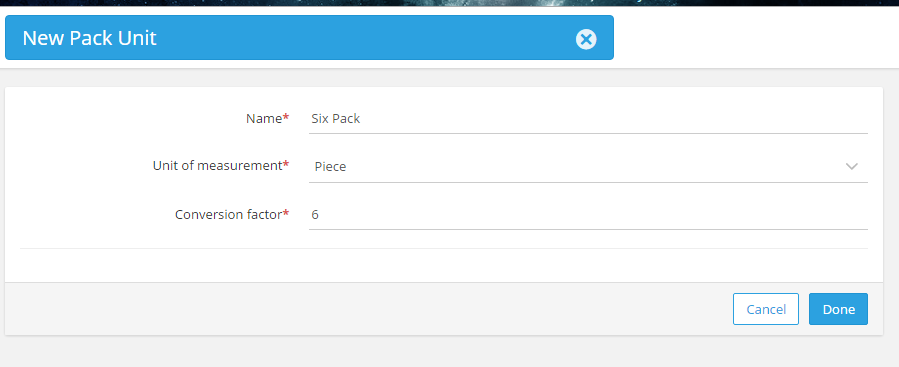Click the Conversion factor label
This screenshot has width=899, height=367.
tap(228, 214)
